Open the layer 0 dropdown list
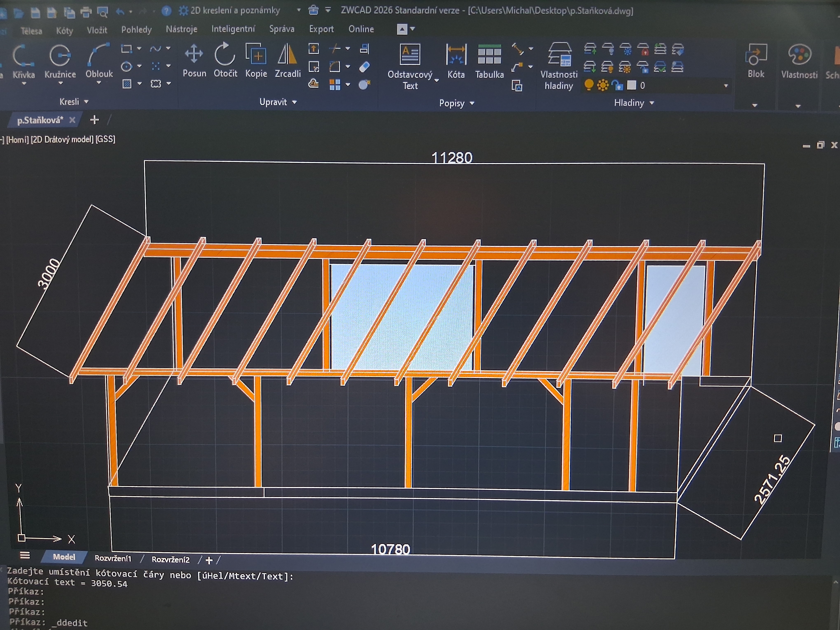840x630 pixels. 726,86
